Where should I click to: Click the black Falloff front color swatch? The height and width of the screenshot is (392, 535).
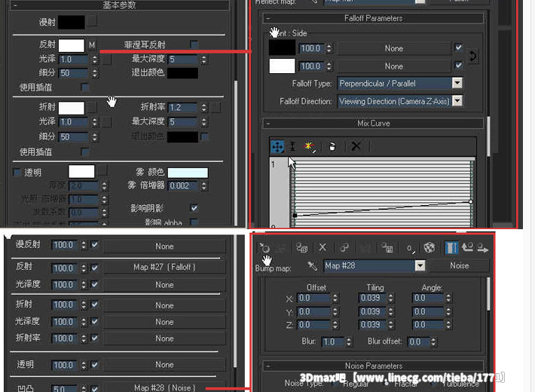coord(282,47)
